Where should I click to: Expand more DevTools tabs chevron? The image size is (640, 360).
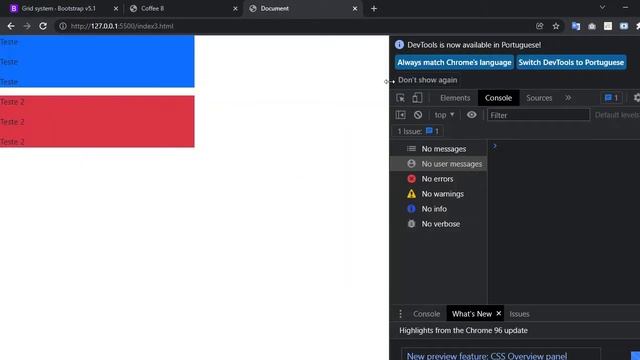[568, 98]
